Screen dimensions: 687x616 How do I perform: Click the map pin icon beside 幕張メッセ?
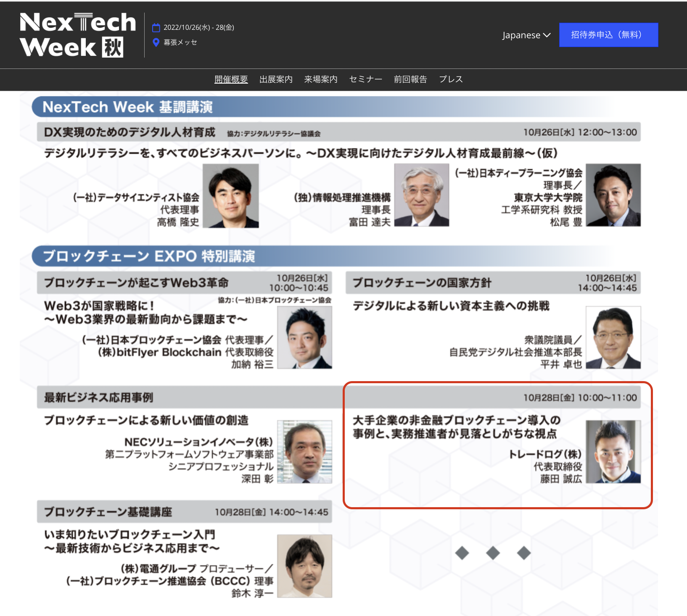(156, 42)
